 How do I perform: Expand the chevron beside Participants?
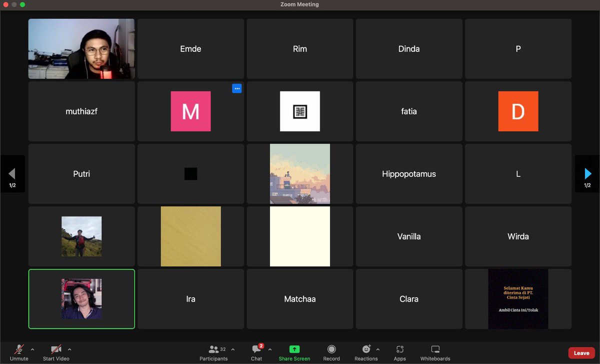(232, 349)
